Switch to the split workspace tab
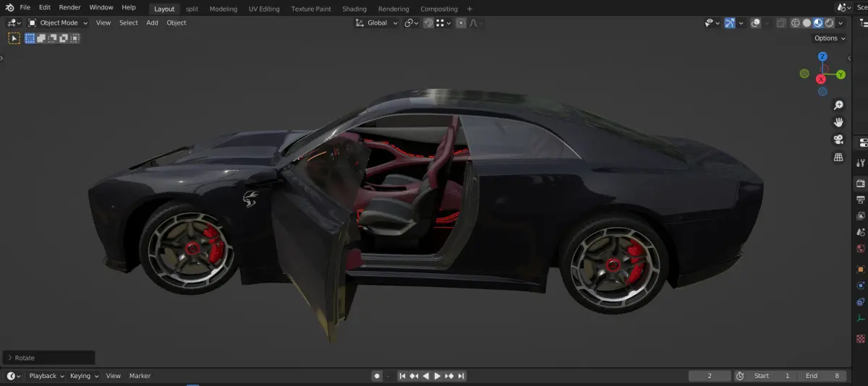This screenshot has height=386, width=868. 192,9
